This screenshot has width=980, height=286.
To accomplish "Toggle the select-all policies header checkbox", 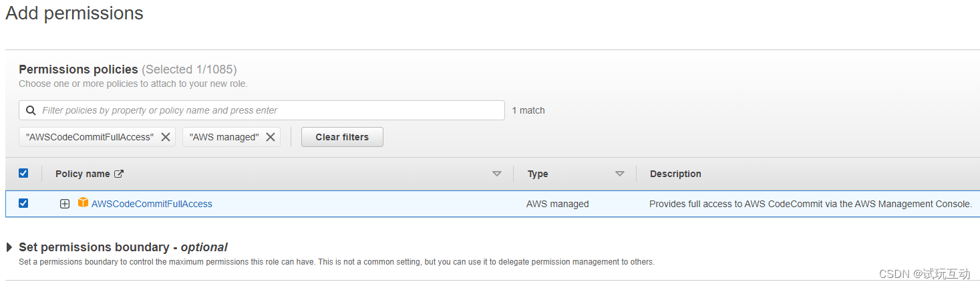I will [23, 173].
